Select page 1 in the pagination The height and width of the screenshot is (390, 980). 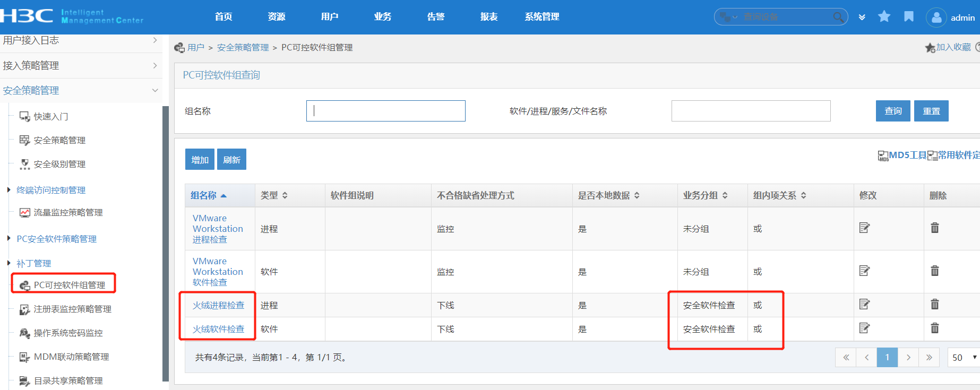pos(887,357)
